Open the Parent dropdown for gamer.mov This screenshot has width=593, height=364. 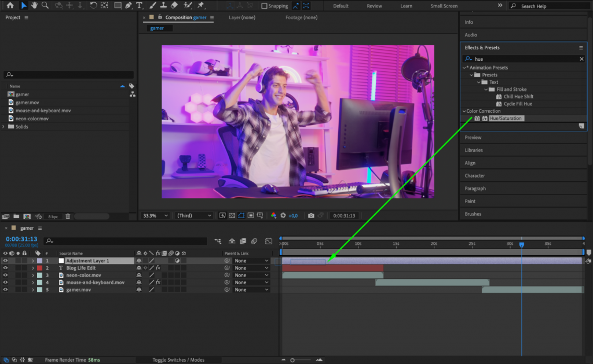(251, 289)
